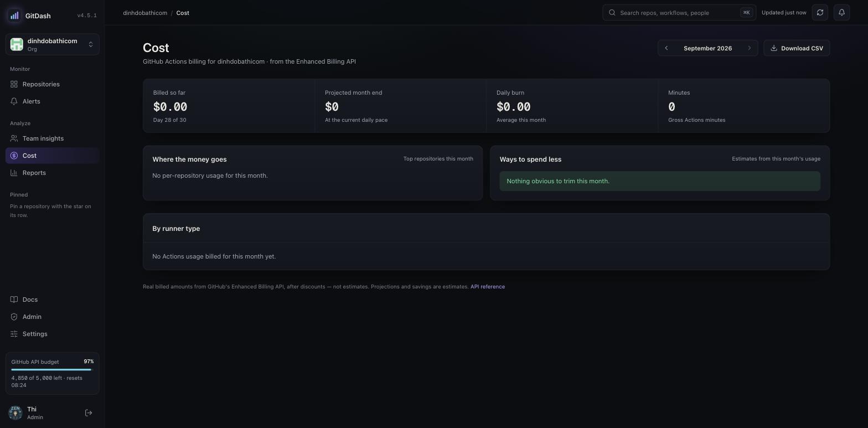Open the Admin page
This screenshot has width=868, height=428.
tap(53, 317)
